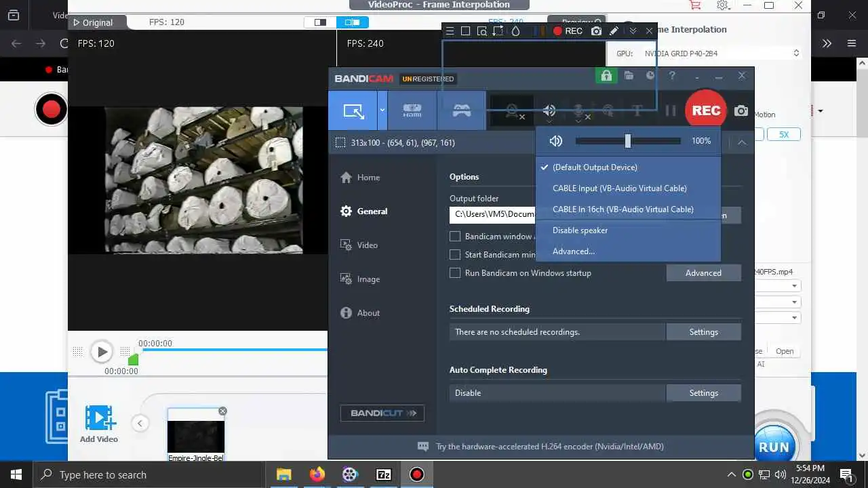Switch VideoProc to single-pane view toggle
Viewport: 868px width, 488px height.
pyautogui.click(x=320, y=22)
